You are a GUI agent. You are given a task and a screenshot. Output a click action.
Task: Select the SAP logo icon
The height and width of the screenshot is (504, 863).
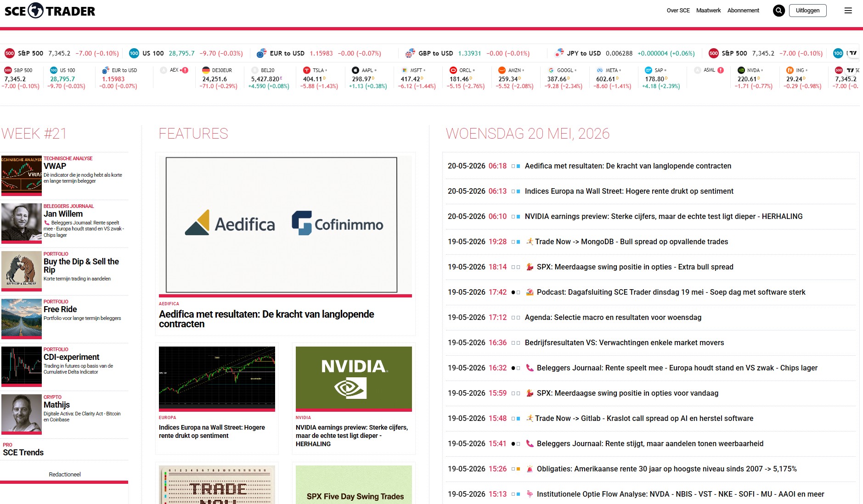tap(649, 70)
